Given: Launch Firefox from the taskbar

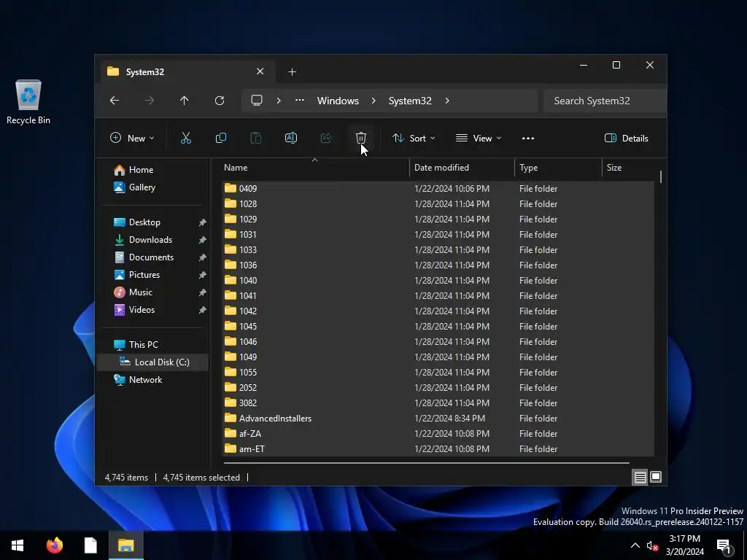Looking at the screenshot, I should click(54, 545).
